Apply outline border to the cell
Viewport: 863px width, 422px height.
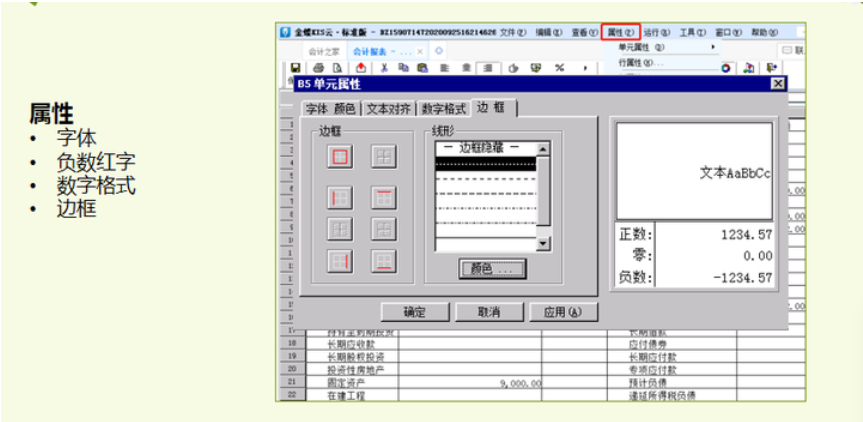340,157
